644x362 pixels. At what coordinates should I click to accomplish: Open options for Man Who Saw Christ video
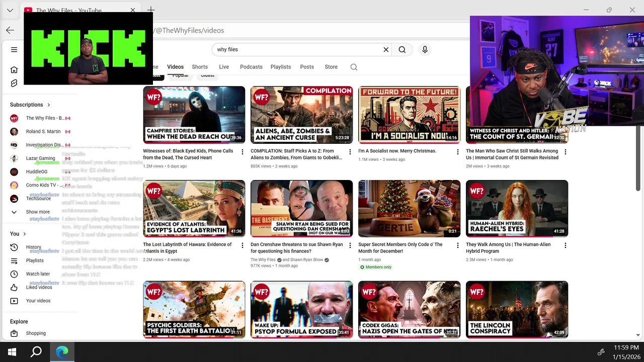(x=566, y=152)
